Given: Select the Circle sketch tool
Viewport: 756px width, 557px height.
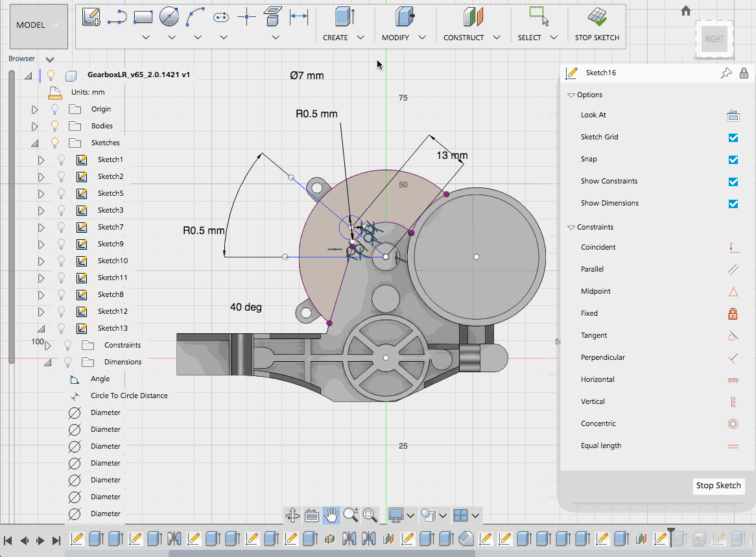Looking at the screenshot, I should coord(169,16).
